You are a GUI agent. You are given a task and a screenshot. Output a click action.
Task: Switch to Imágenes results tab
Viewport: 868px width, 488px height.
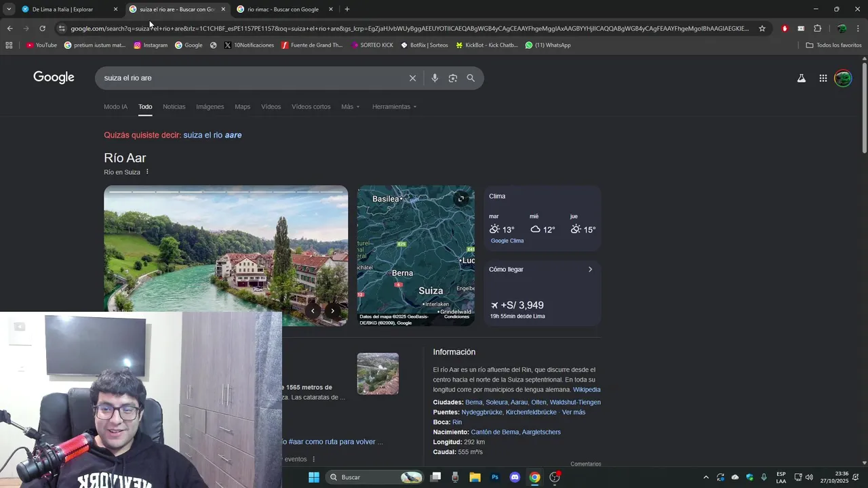210,106
